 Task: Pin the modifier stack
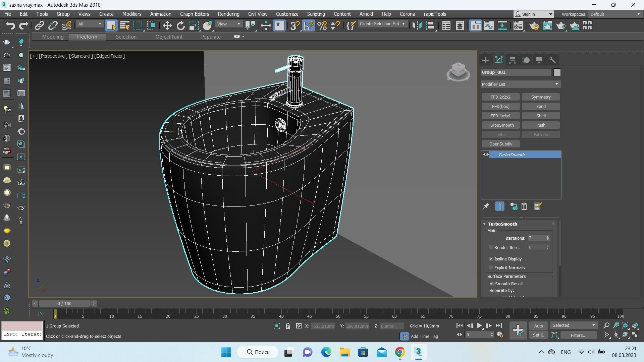pos(486,206)
